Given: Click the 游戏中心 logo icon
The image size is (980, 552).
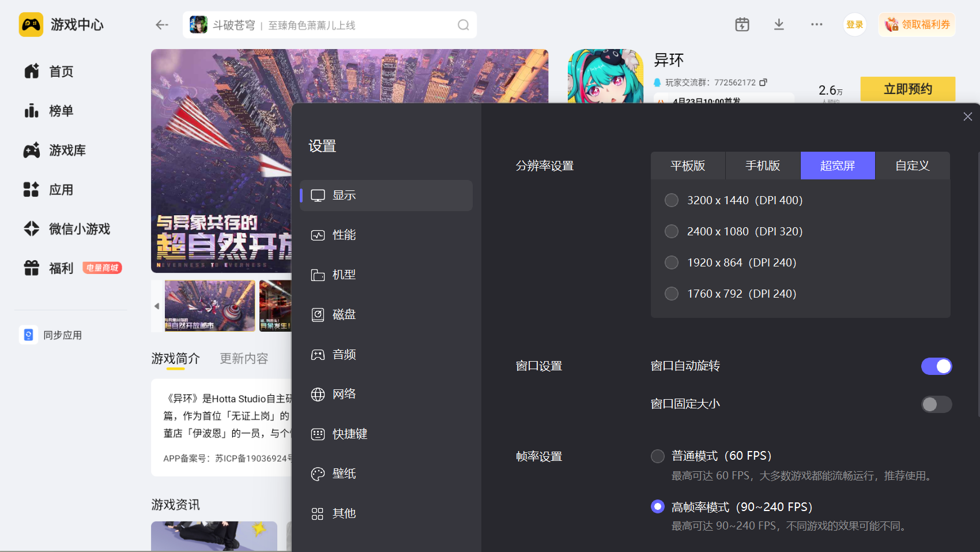Looking at the screenshot, I should (x=31, y=25).
